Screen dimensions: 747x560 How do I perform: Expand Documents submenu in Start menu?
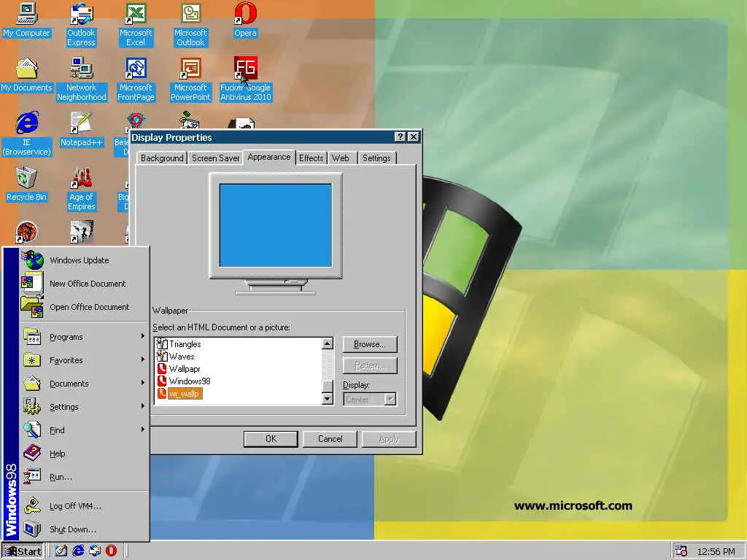[x=85, y=384]
